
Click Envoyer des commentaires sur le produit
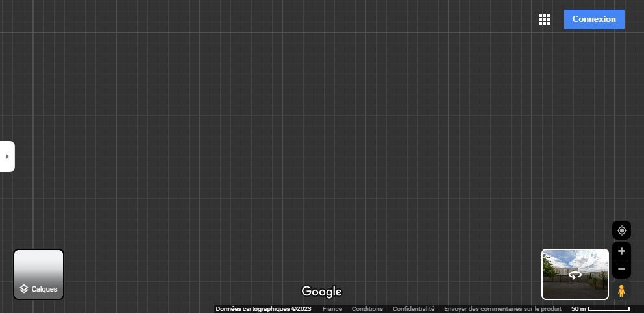(502, 309)
